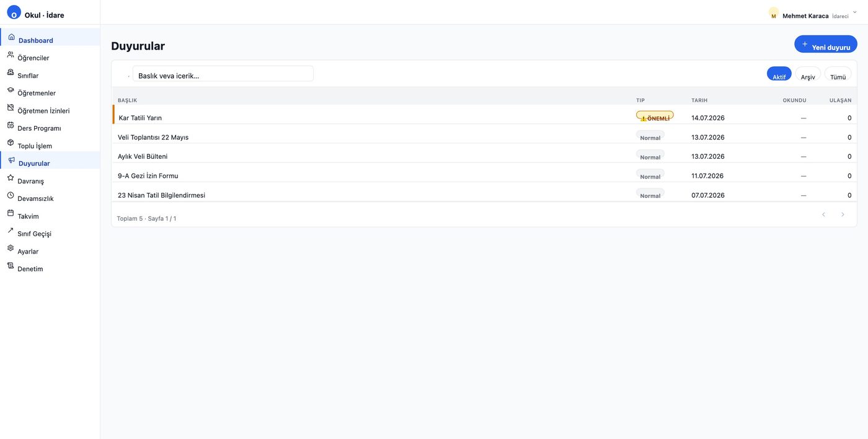Open Devamsızlık clock icon
Image resolution: width=868 pixels, height=439 pixels.
click(11, 195)
